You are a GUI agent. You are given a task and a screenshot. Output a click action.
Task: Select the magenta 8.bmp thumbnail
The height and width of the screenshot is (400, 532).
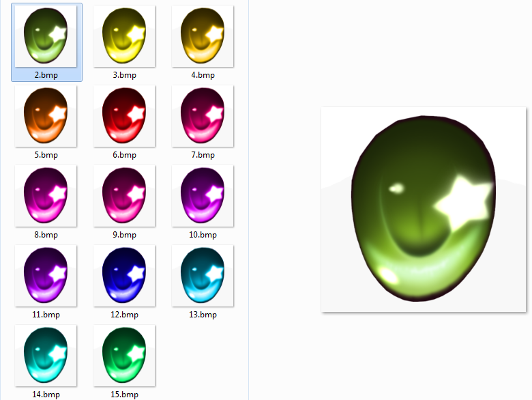pyautogui.click(x=46, y=196)
